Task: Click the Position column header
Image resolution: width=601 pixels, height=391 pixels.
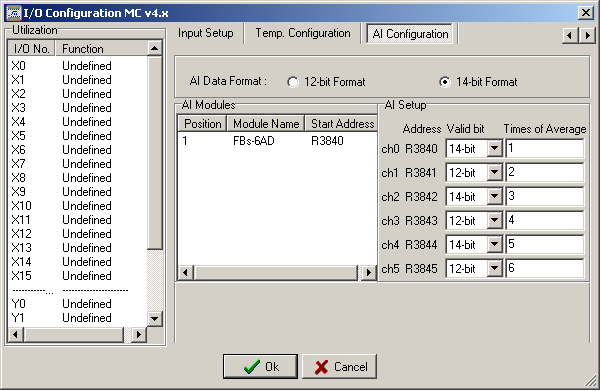Action: pyautogui.click(x=202, y=124)
